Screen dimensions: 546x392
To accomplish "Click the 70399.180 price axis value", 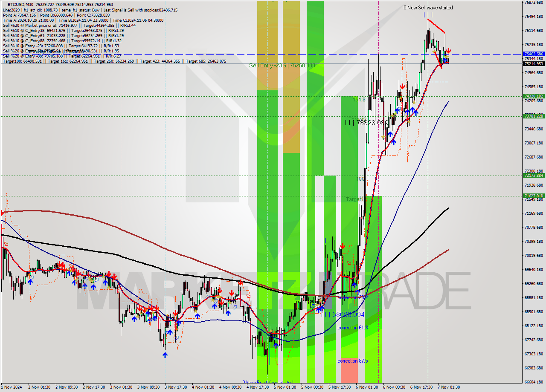I will (x=534, y=242).
